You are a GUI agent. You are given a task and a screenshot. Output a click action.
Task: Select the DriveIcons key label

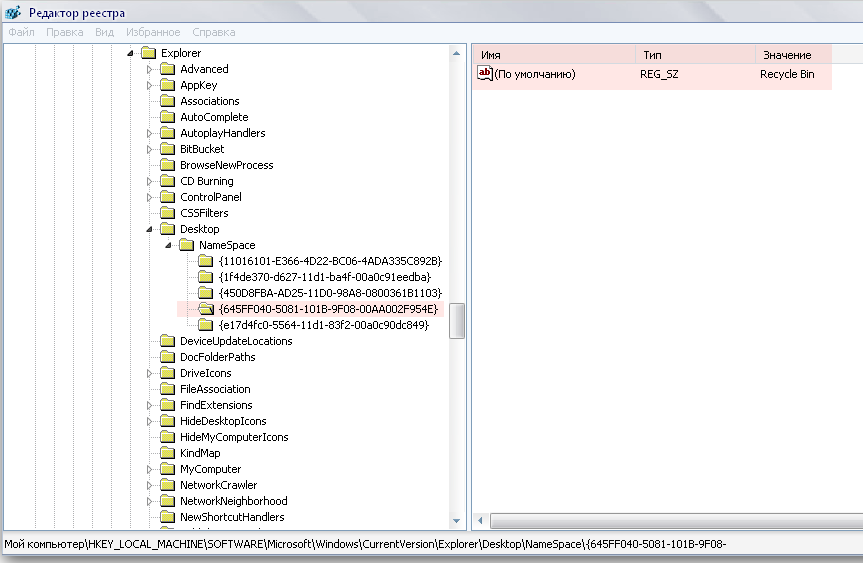pyautogui.click(x=205, y=373)
